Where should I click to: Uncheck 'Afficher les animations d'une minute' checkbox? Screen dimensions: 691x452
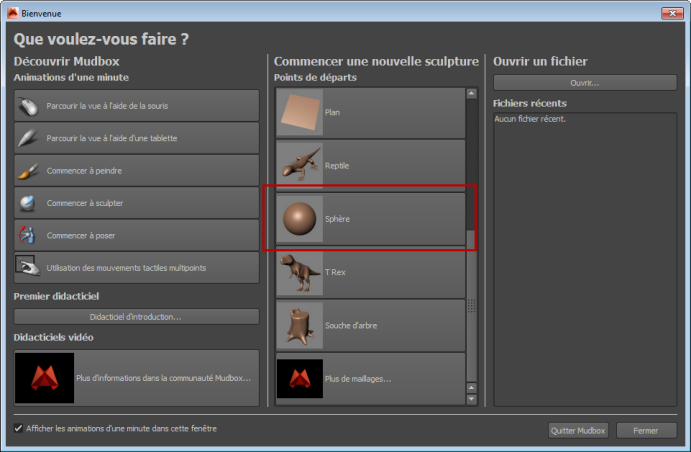pos(18,428)
